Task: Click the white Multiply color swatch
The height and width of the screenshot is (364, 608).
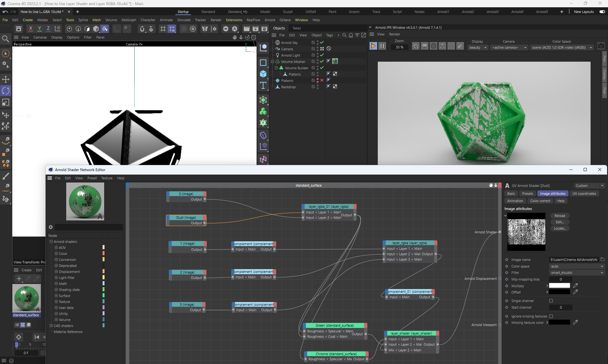Action: tap(559, 286)
